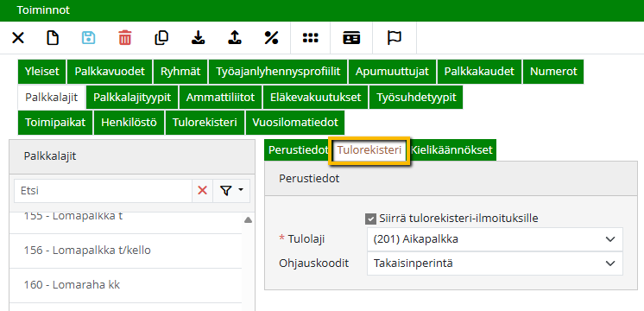Click the ID card toolbar icon
644x311 pixels.
point(351,38)
